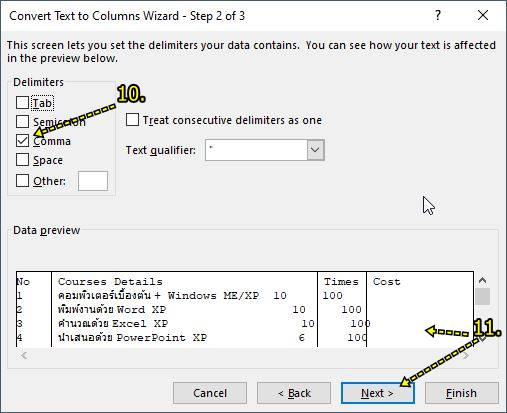Image resolution: width=507 pixels, height=413 pixels.
Task: Click the vertical scrollbar thumb in preview
Action: tap(482, 296)
